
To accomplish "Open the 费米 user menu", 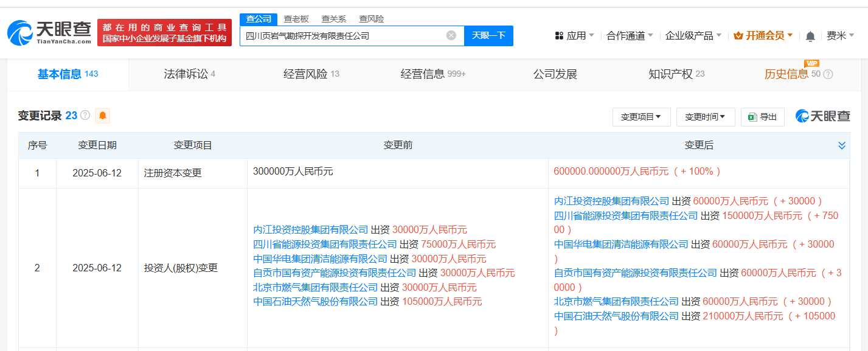I will (840, 36).
